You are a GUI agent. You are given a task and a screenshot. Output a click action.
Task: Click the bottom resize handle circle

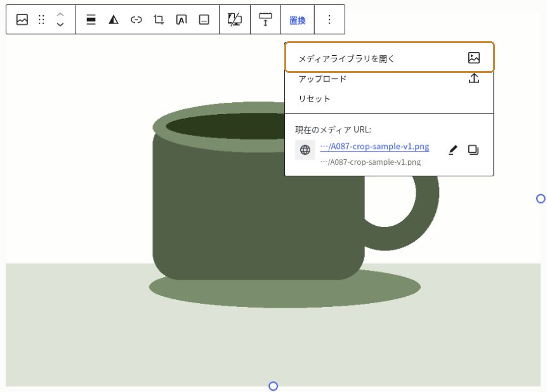click(x=273, y=386)
